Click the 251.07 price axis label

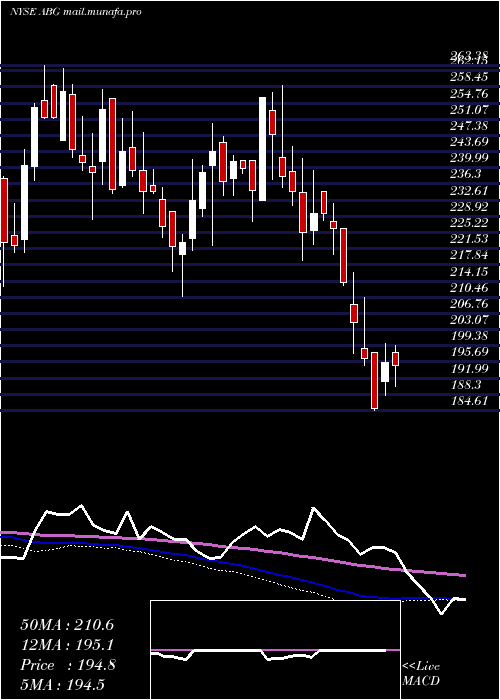click(x=468, y=110)
